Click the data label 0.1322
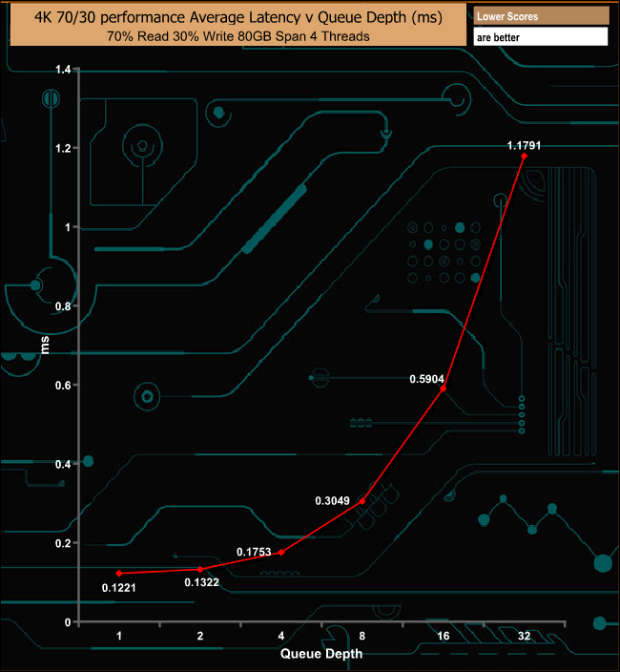The height and width of the screenshot is (672, 620). [x=201, y=582]
